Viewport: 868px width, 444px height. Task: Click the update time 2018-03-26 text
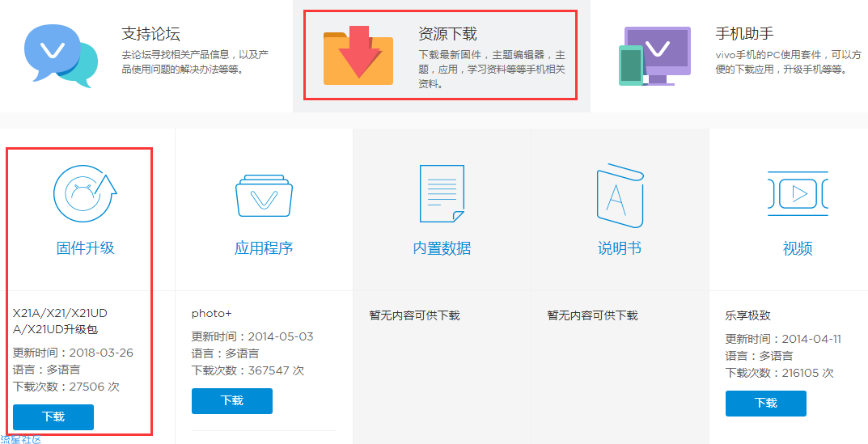pyautogui.click(x=73, y=353)
